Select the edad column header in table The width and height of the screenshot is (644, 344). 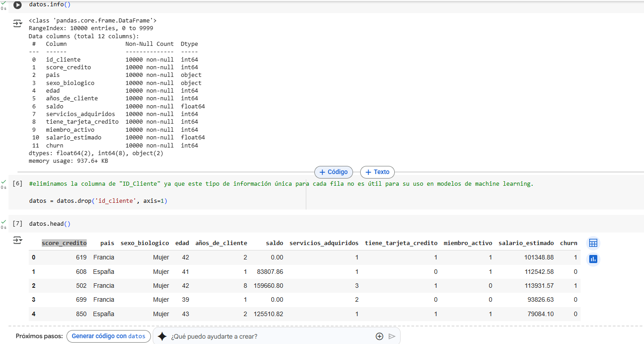[x=182, y=243]
